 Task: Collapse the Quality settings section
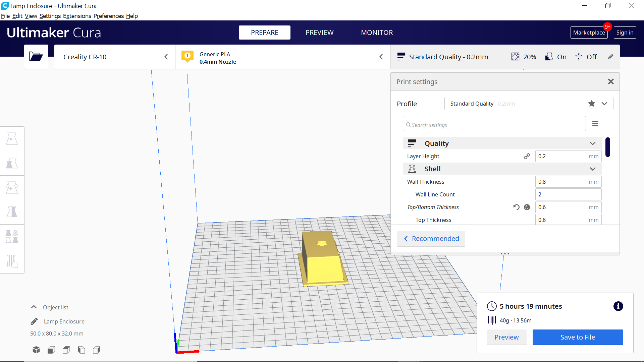point(592,143)
